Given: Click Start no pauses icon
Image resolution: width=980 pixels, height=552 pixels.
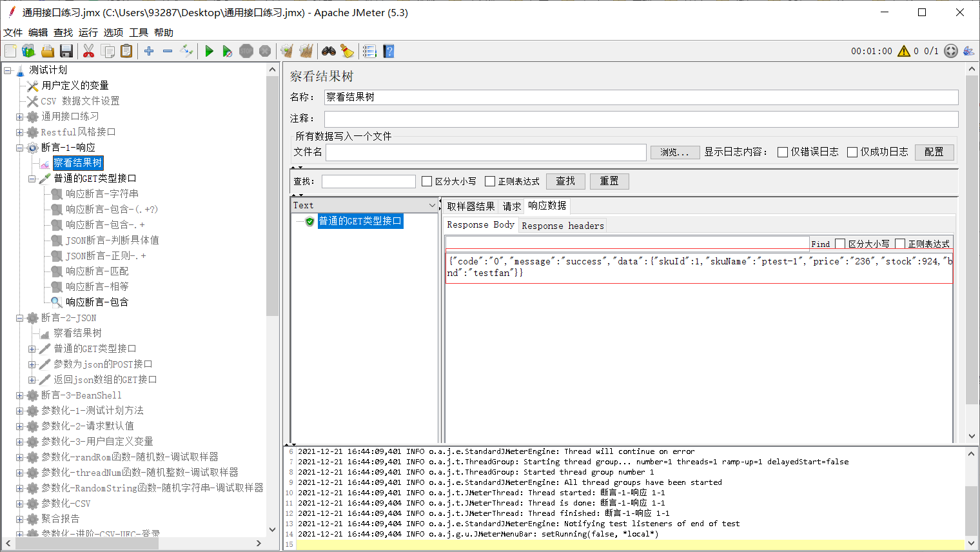Looking at the screenshot, I should point(228,51).
